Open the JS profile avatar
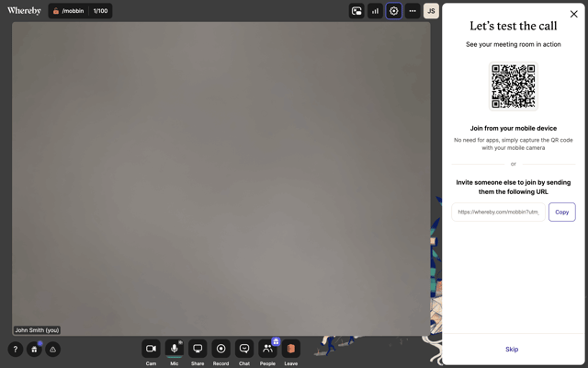588x368 pixels. pyautogui.click(x=431, y=11)
